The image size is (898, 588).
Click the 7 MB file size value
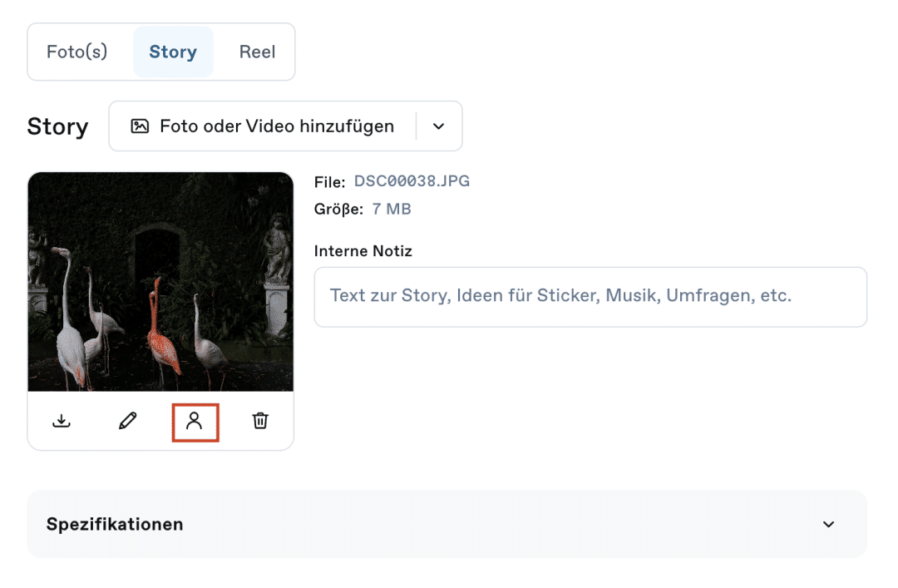pyautogui.click(x=392, y=209)
